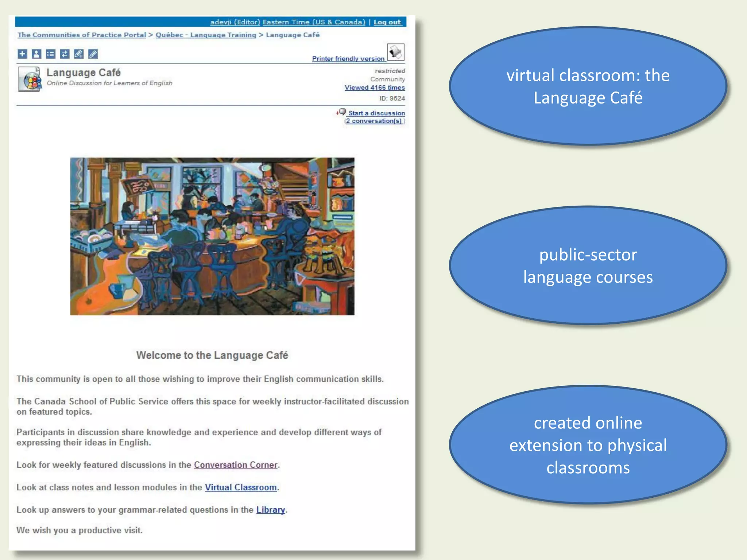747x560 pixels.
Task: Open the Printer friendly version link
Action: click(348, 59)
